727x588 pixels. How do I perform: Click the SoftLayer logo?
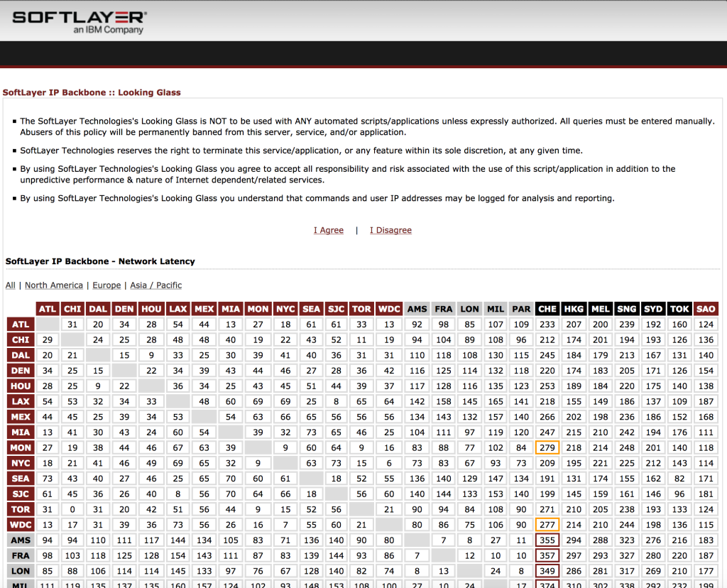pos(80,22)
